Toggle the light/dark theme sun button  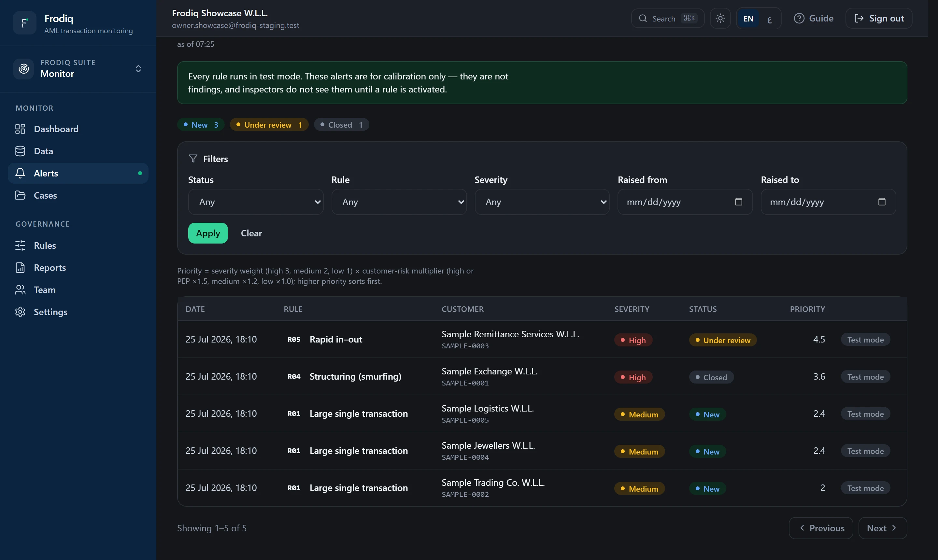(720, 19)
